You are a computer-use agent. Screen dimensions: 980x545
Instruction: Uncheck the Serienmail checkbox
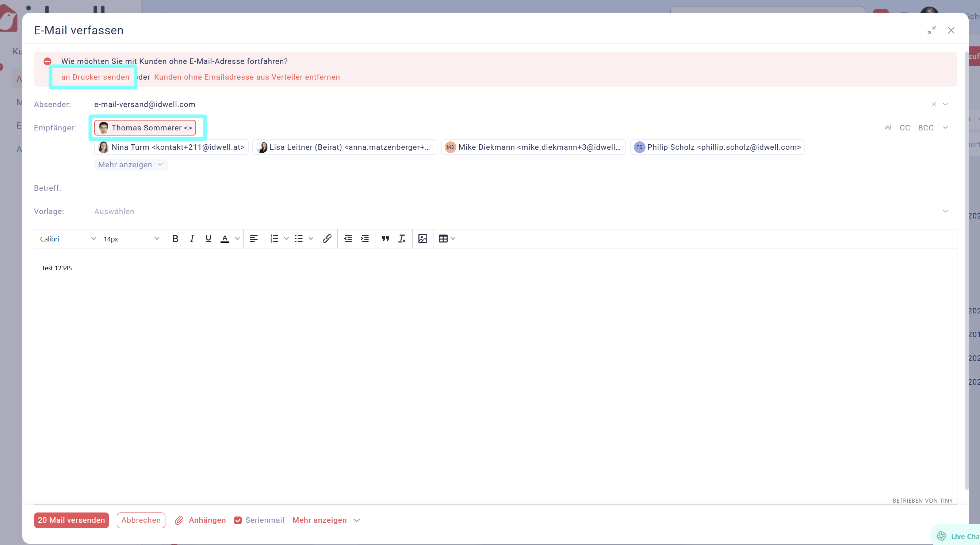238,520
